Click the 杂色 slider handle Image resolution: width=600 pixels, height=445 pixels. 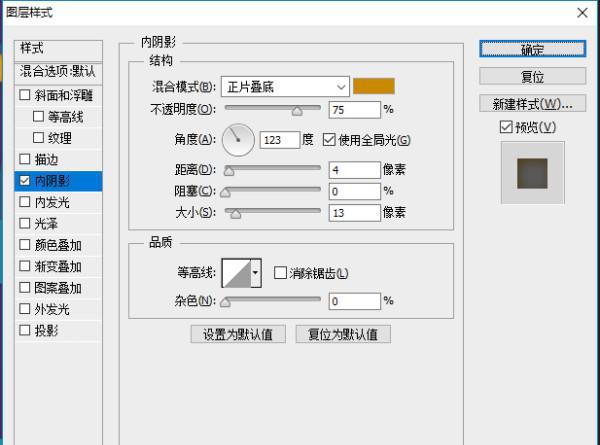[x=225, y=302]
